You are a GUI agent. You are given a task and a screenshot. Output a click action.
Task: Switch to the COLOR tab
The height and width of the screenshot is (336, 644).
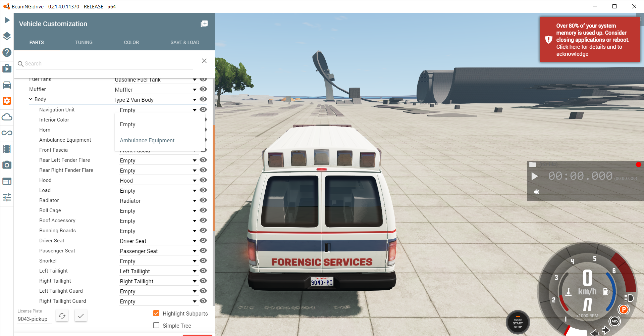coord(131,42)
